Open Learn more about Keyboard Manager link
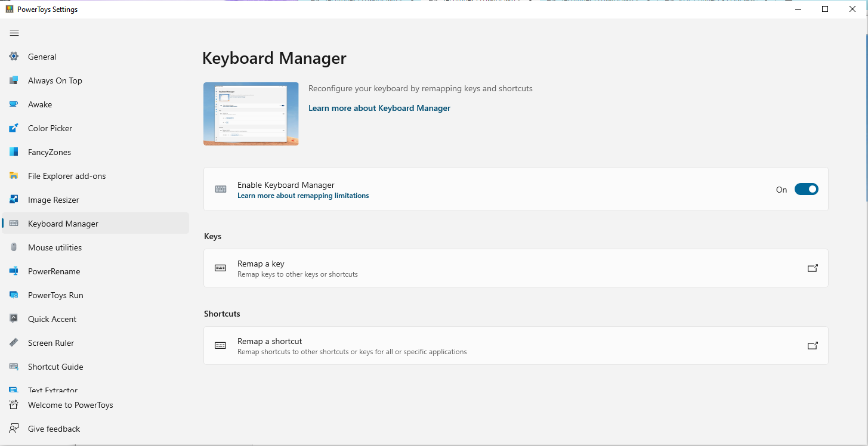Image resolution: width=868 pixels, height=446 pixels. click(x=379, y=108)
